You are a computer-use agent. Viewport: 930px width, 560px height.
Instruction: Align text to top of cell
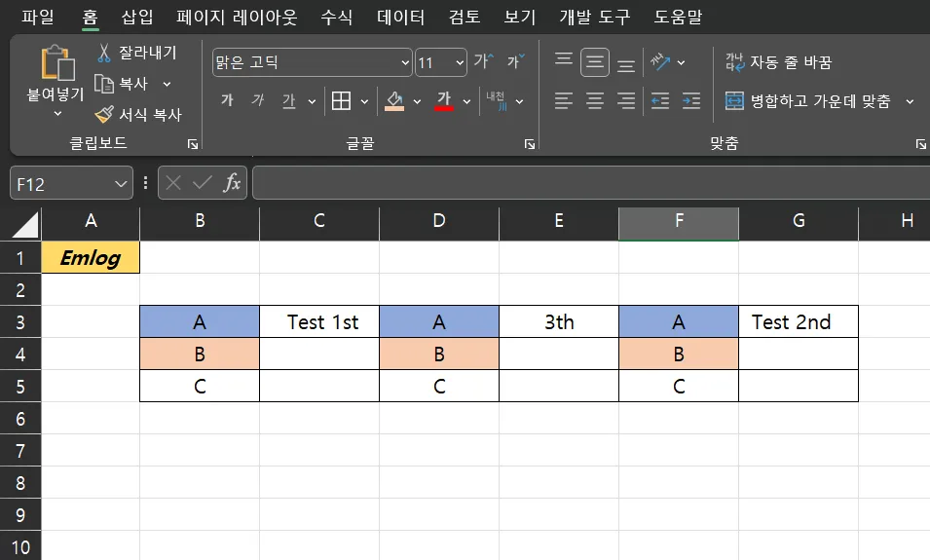(564, 59)
